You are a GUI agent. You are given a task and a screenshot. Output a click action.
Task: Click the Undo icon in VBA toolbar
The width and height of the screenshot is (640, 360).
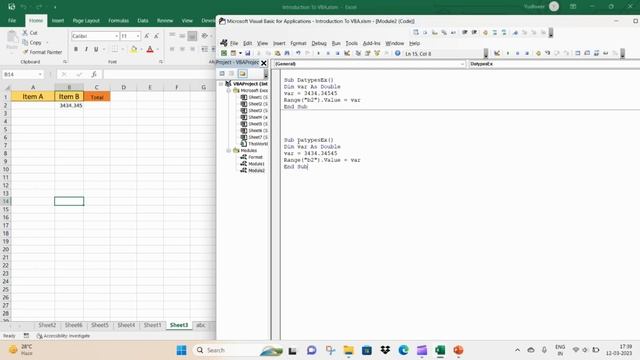pyautogui.click(x=298, y=53)
